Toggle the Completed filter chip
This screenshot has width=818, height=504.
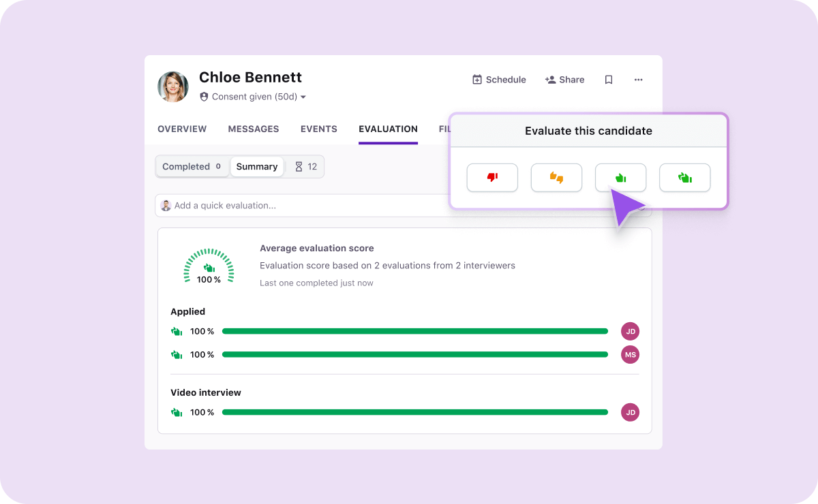[x=192, y=166]
